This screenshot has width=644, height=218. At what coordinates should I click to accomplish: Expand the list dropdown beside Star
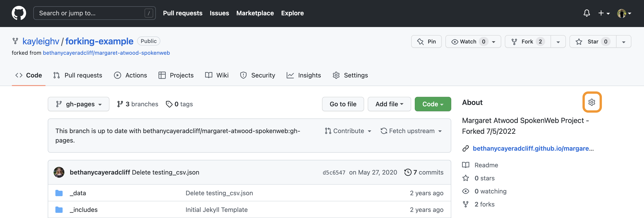point(624,42)
